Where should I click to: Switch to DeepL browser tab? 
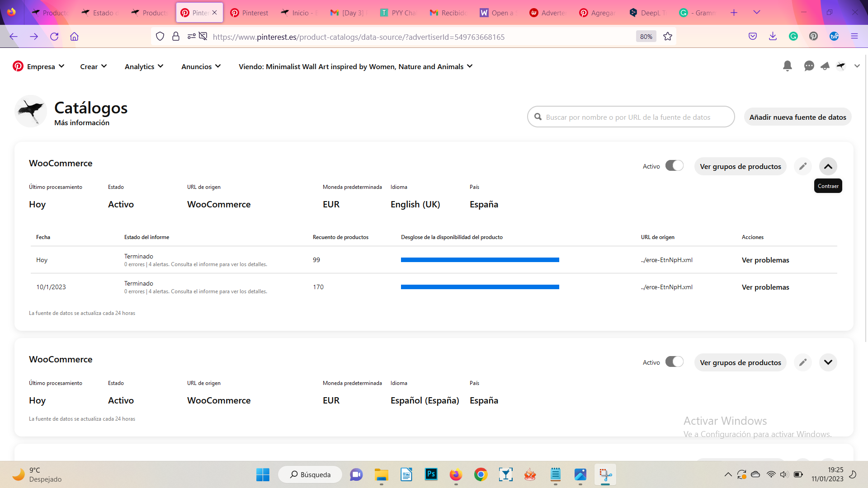(648, 13)
